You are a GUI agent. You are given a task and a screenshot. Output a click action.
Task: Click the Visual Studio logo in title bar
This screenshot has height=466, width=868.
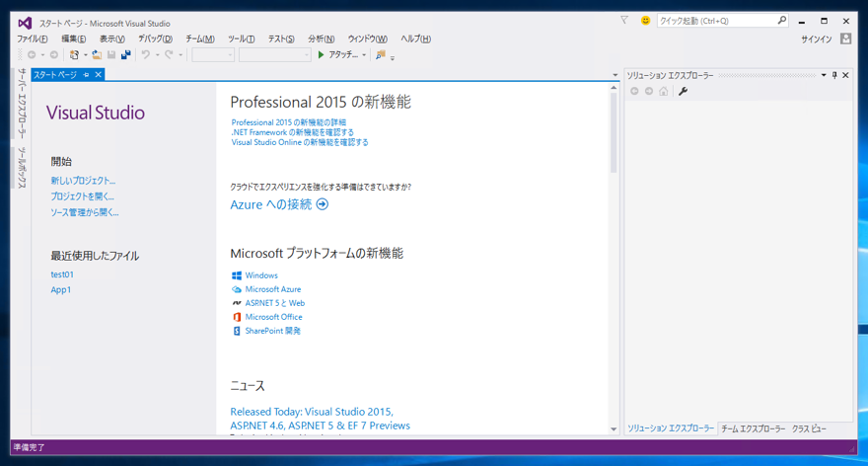coord(25,23)
